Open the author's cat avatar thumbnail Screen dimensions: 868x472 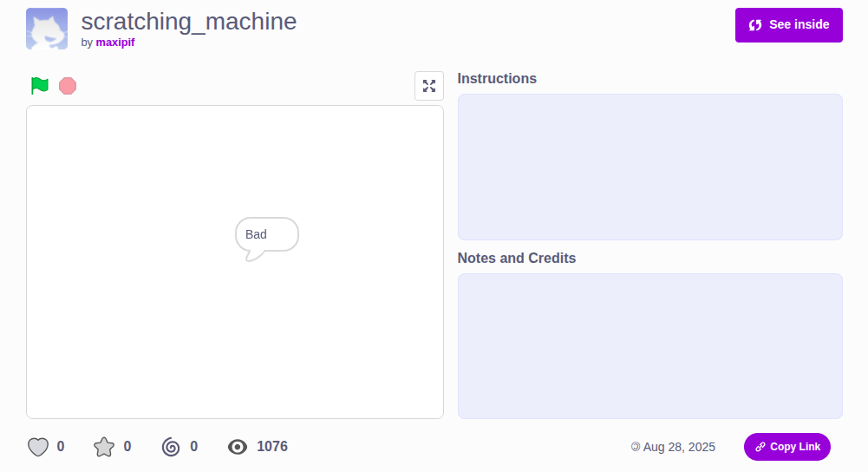47,29
